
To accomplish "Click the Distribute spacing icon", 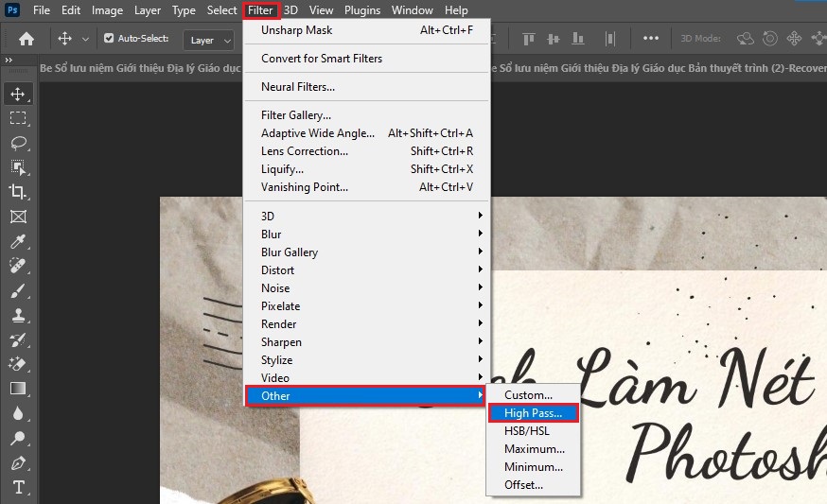I will 610,39.
